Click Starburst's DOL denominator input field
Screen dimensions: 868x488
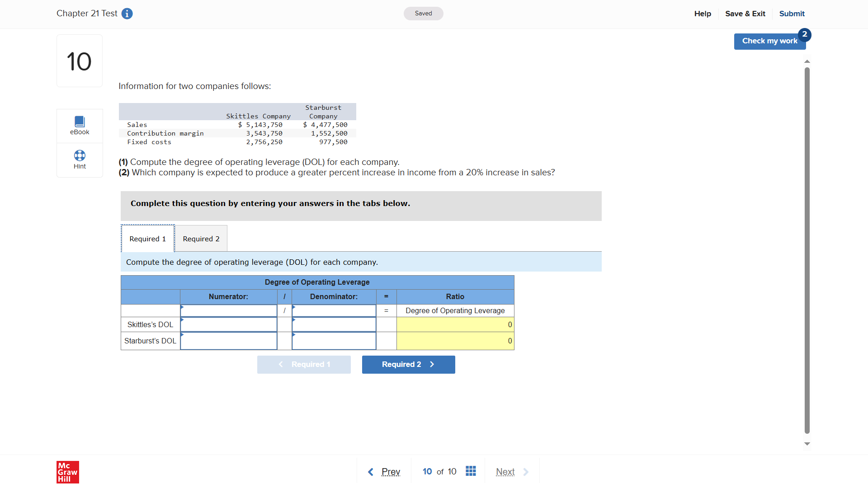[x=334, y=341]
